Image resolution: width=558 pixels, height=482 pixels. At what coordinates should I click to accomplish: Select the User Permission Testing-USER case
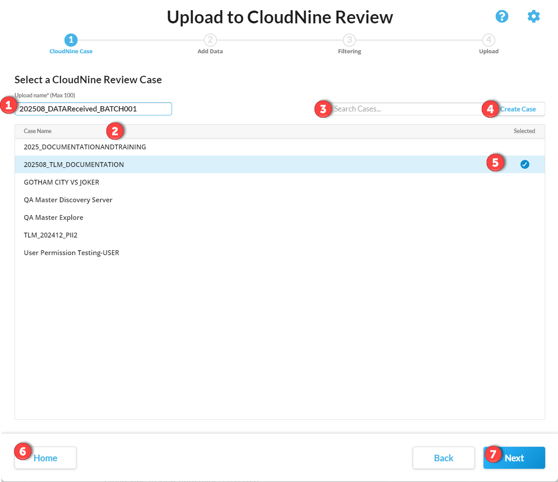[x=280, y=252]
